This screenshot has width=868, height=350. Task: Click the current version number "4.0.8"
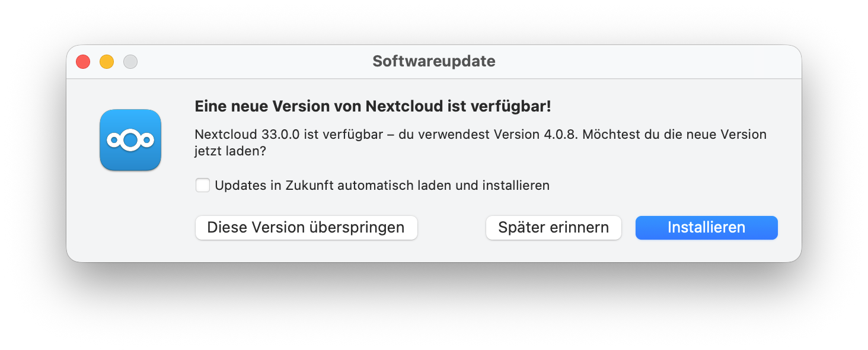560,134
